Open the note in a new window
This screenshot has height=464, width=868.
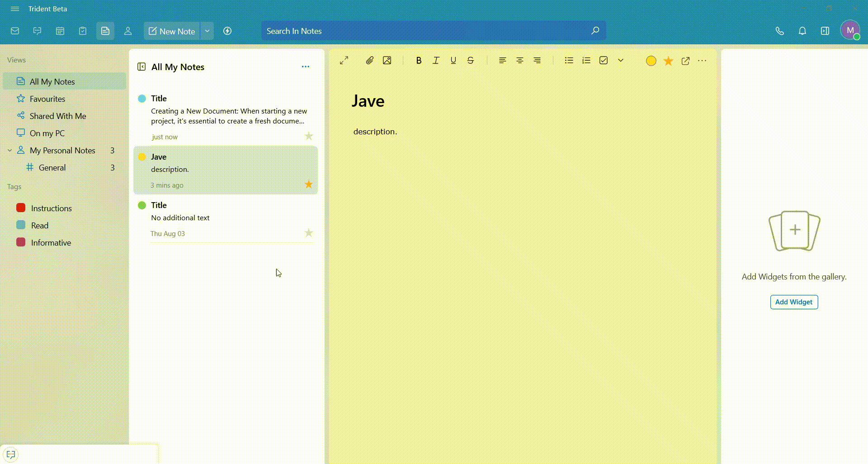tap(685, 61)
